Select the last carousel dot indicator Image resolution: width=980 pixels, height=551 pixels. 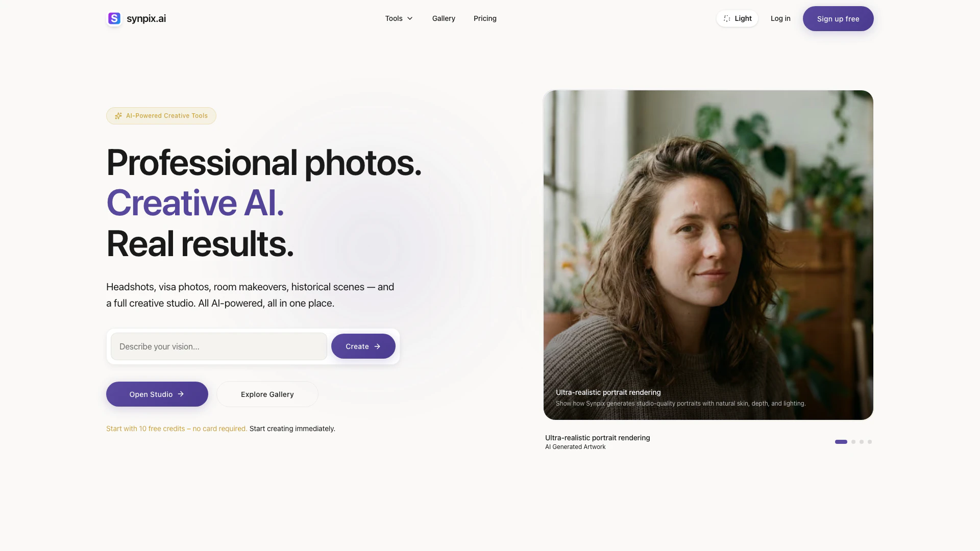point(870,442)
